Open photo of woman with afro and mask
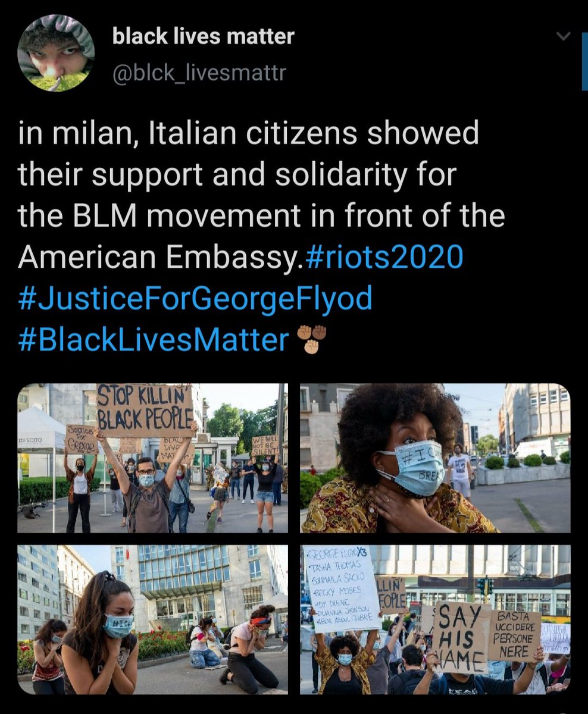This screenshot has height=714, width=588. (x=435, y=458)
